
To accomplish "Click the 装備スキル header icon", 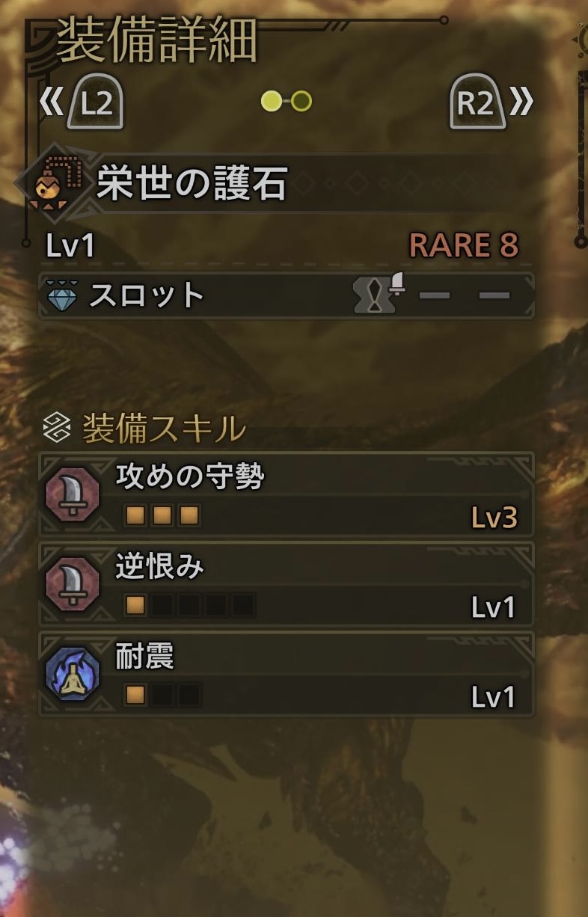I will click(x=58, y=429).
